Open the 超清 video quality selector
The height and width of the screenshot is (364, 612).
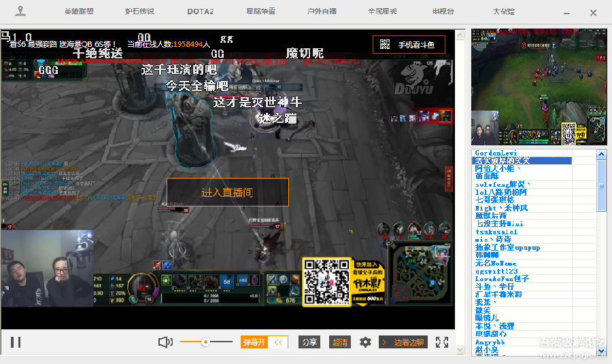[340, 342]
